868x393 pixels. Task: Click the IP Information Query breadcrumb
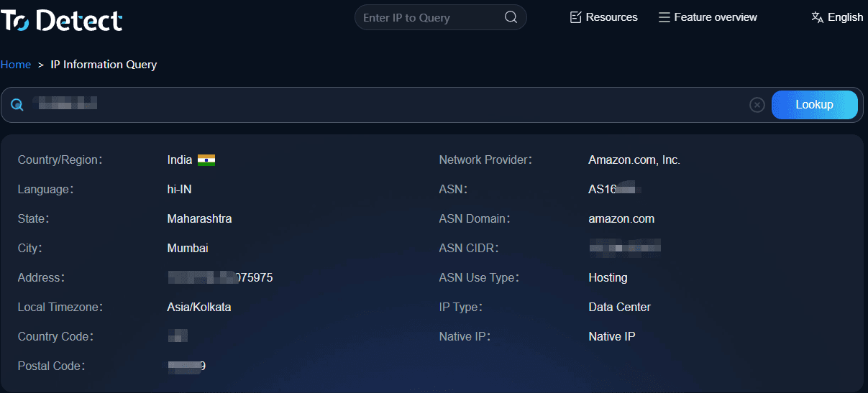pos(104,65)
